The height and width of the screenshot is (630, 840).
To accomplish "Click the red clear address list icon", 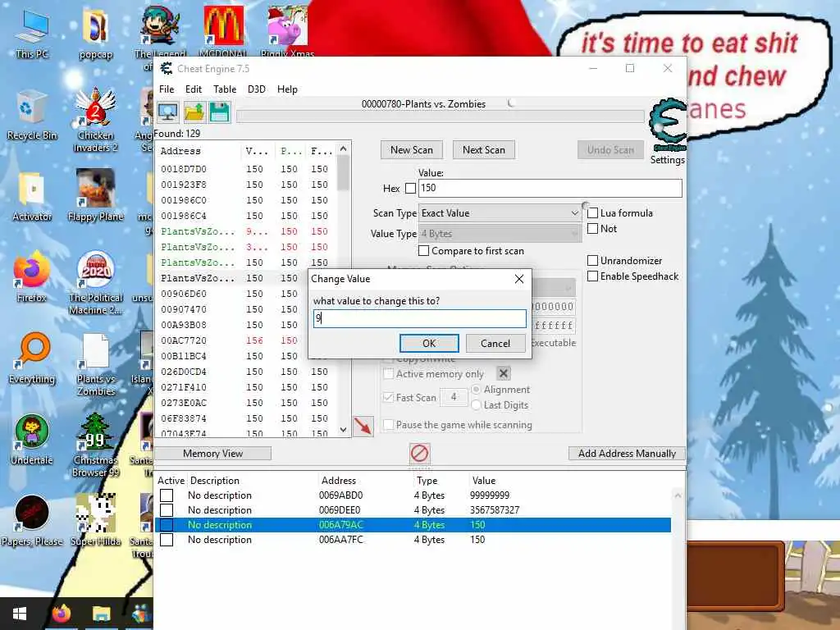I will coord(419,453).
